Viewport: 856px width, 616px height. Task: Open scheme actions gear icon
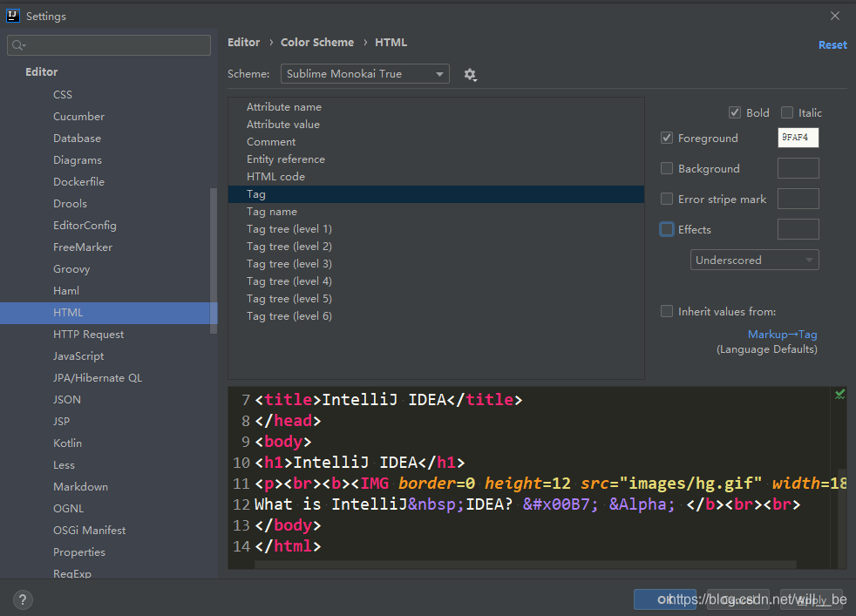point(470,74)
